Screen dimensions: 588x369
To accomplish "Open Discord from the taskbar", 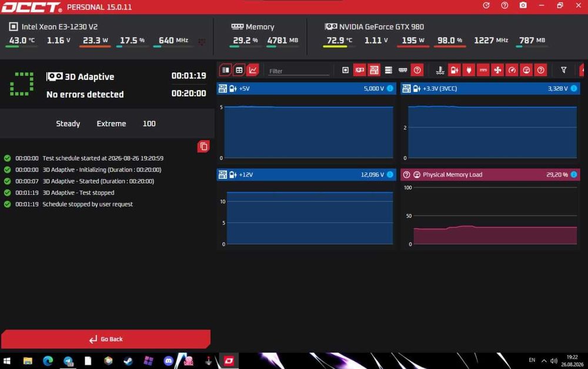I will 168,361.
